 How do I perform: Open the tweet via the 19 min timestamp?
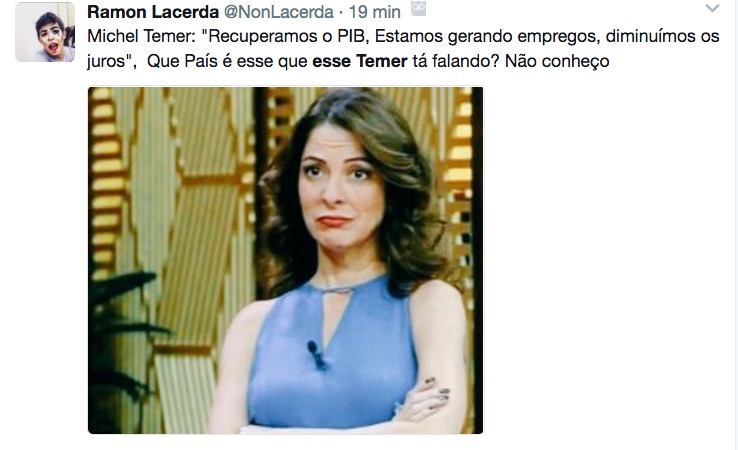(x=375, y=12)
